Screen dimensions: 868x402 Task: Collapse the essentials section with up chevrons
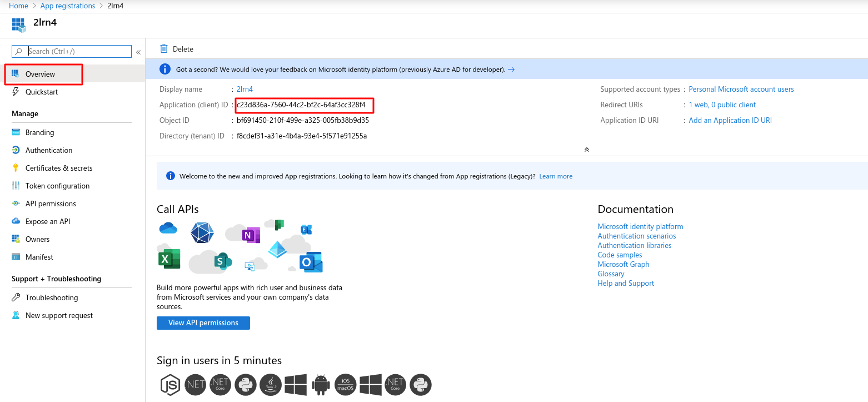tap(587, 150)
